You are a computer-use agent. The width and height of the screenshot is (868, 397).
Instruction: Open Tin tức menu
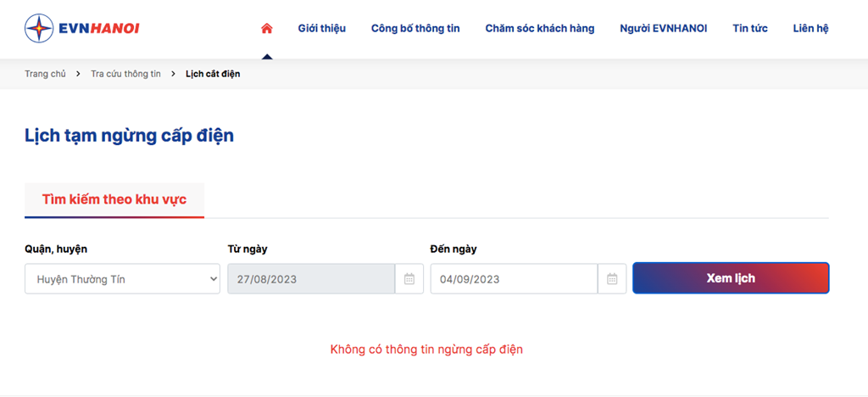click(x=750, y=28)
